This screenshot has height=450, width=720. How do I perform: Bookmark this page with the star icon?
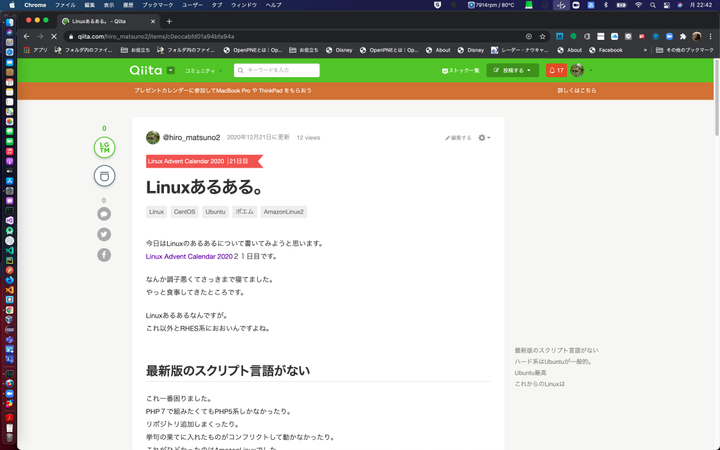tap(542, 36)
